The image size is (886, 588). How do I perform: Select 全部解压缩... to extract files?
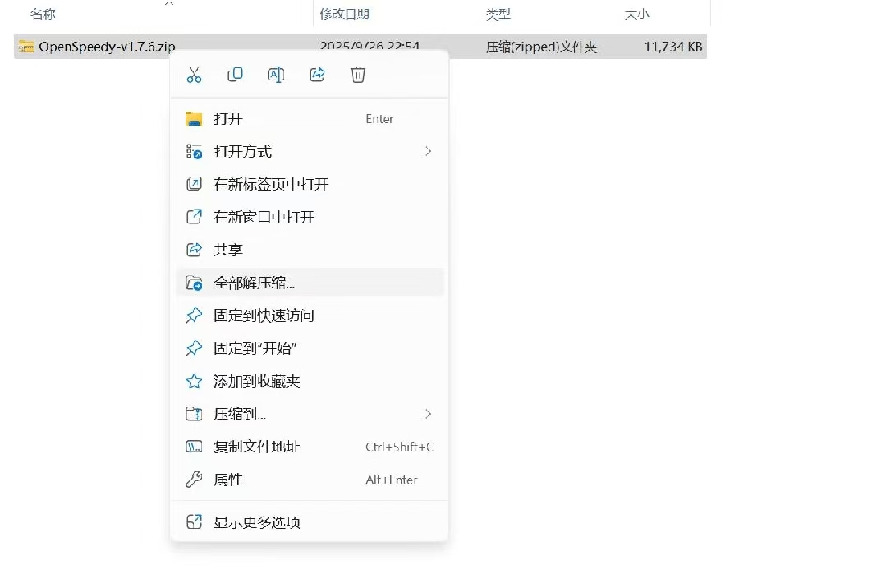(254, 283)
